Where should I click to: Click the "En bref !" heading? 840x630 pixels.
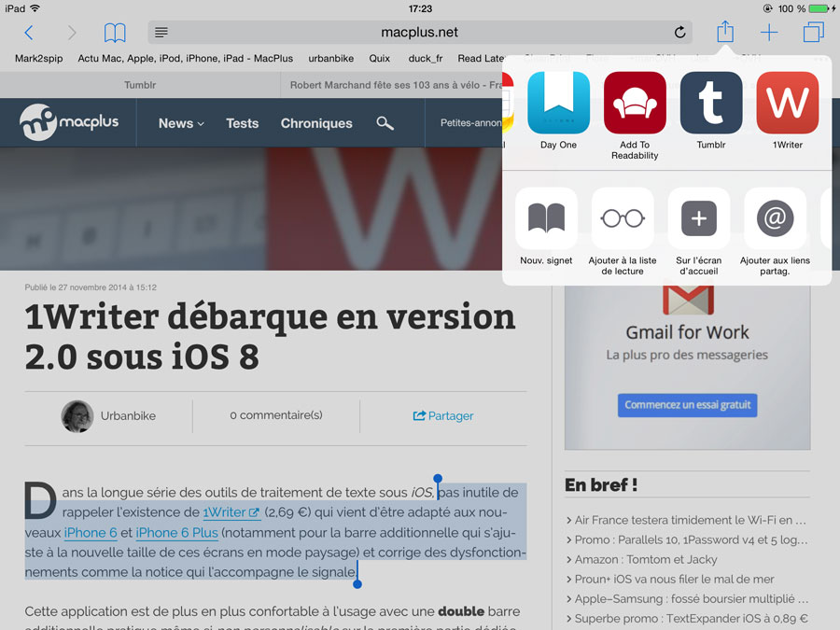601,484
